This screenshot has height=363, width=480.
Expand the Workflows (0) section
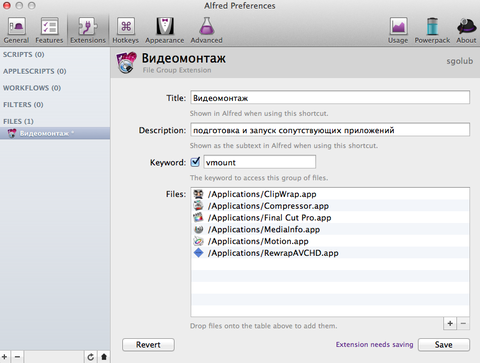pos(32,88)
